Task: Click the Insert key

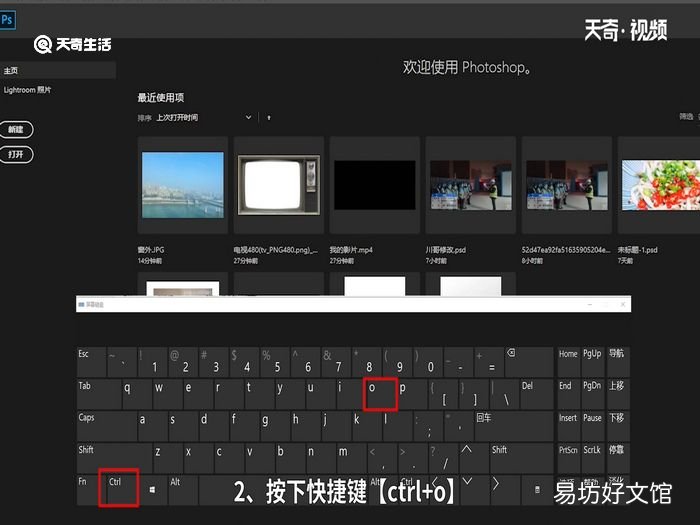Action: [x=568, y=426]
